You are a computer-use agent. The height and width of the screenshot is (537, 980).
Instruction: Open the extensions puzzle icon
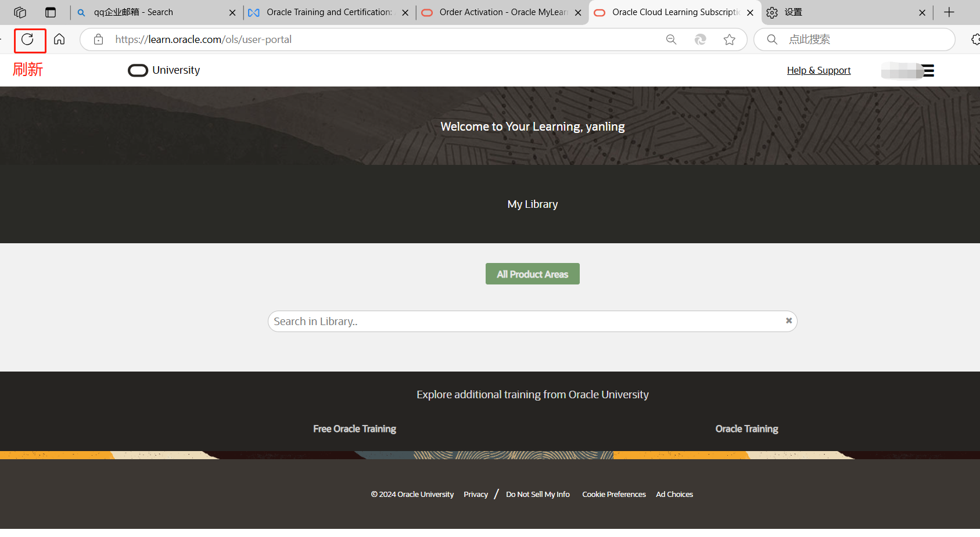pyautogui.click(x=975, y=39)
